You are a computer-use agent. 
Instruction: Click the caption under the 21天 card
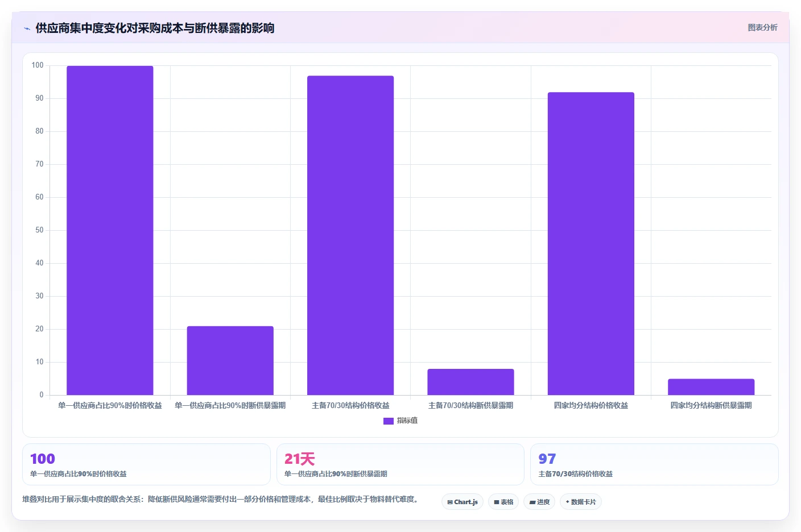[336, 474]
